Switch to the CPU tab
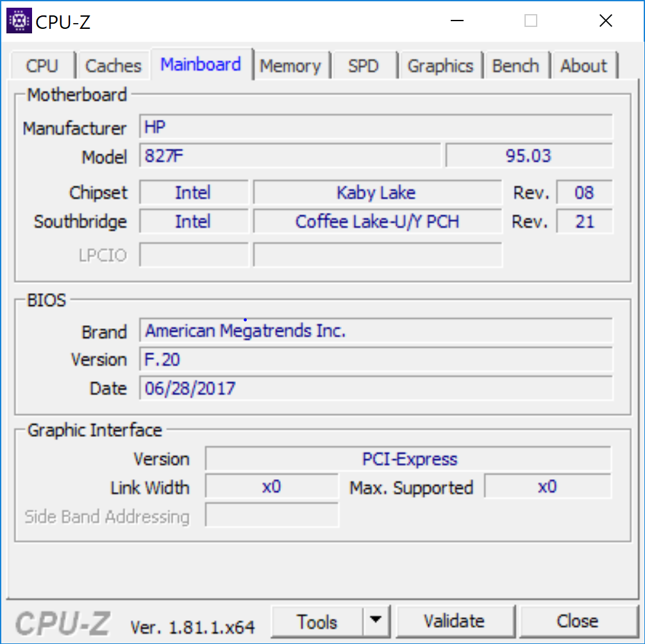 click(x=42, y=65)
